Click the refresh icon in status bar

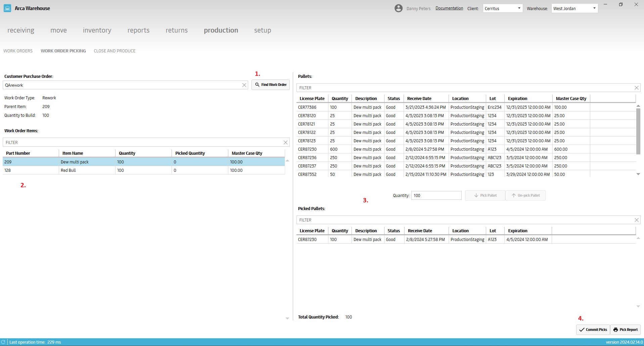coord(3,342)
